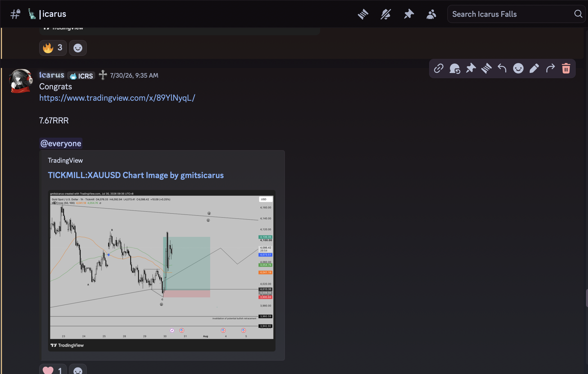The height and width of the screenshot is (374, 588).
Task: Click the locked channel hash icon
Action: pos(15,14)
